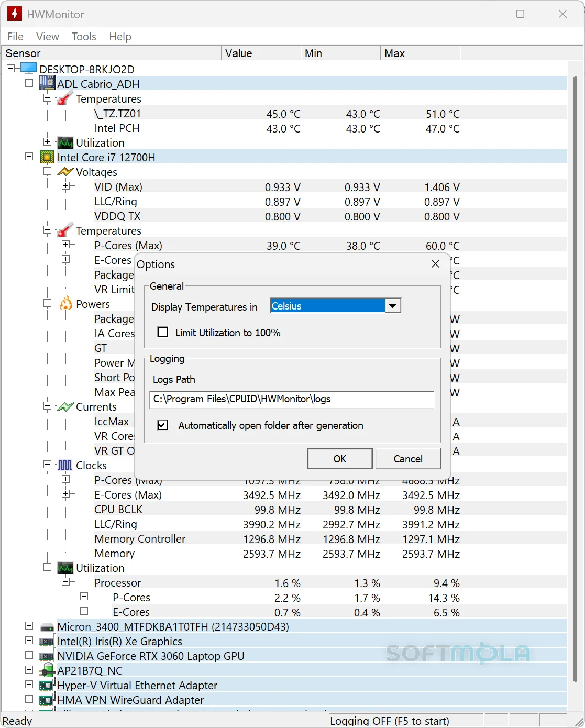Open the Help menu
The height and width of the screenshot is (728, 585).
point(120,36)
